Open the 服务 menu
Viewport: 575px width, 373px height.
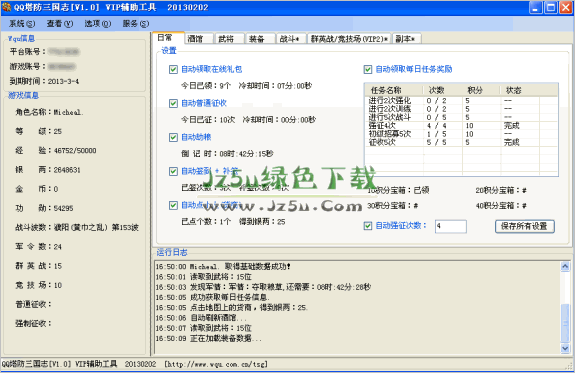point(135,24)
